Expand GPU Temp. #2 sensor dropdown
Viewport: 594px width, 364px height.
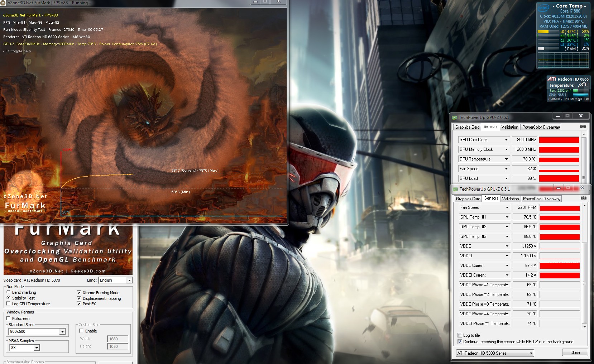(x=507, y=227)
